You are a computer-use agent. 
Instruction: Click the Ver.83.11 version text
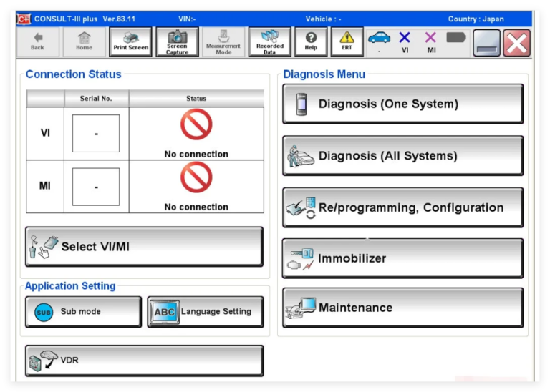[x=119, y=19]
